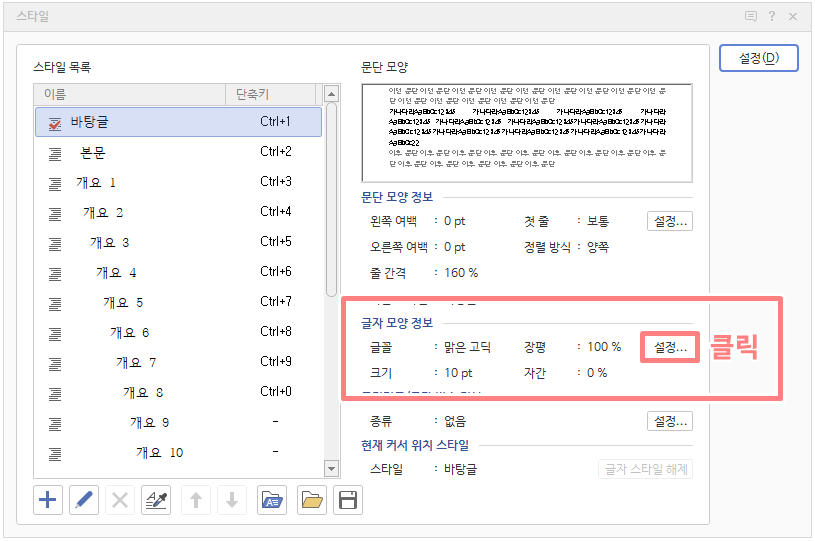The image size is (815, 541).
Task: Click the style list scrollbar thumb
Action: click(x=332, y=200)
